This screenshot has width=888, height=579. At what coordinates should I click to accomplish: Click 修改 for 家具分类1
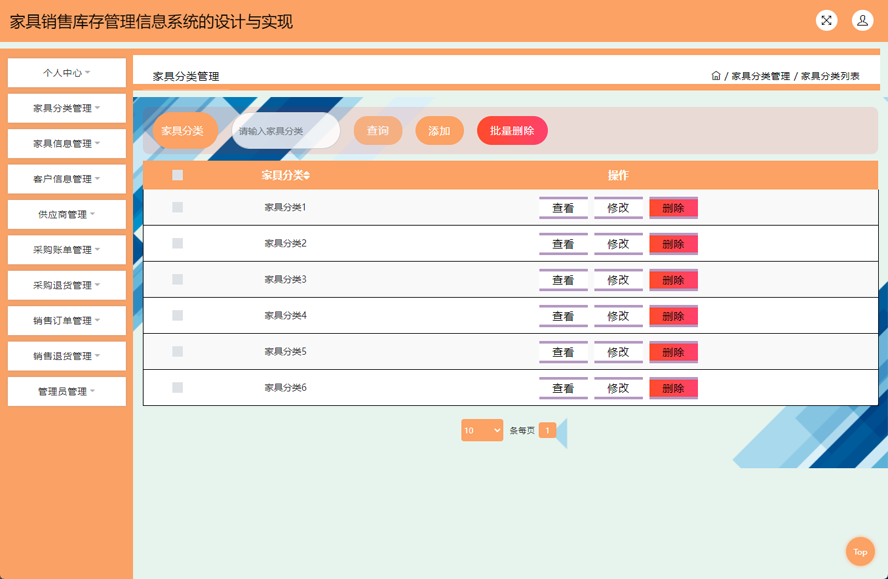[x=618, y=208]
